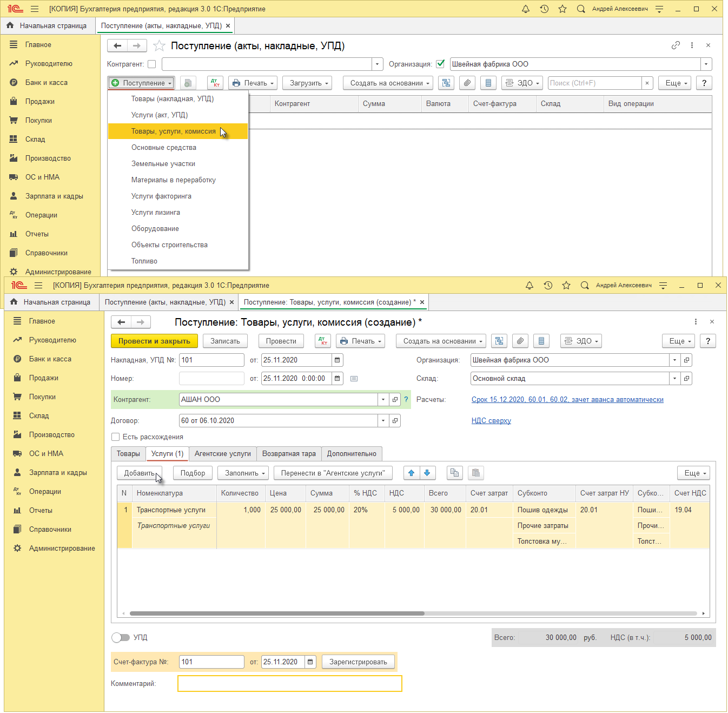Toggle the Контрагент filter checkbox

(152, 64)
